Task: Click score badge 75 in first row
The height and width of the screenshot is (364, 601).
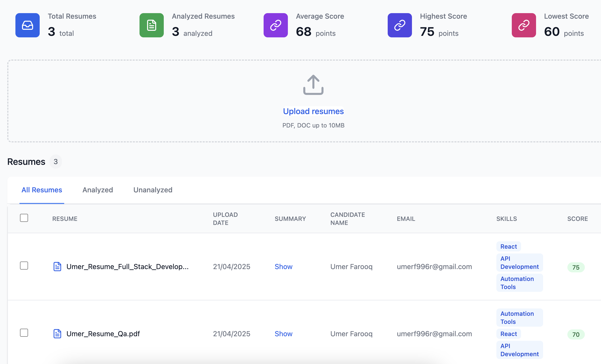Action: [x=576, y=267]
